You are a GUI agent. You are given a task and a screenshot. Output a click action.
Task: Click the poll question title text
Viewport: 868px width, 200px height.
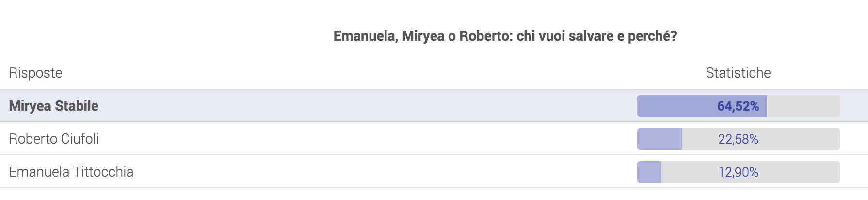[505, 36]
